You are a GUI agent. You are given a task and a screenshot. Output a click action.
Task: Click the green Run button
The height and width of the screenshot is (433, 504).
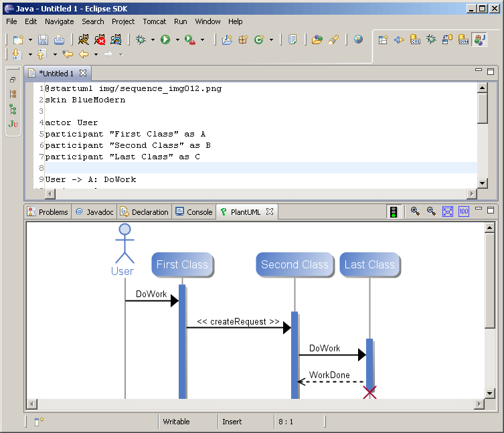point(165,39)
